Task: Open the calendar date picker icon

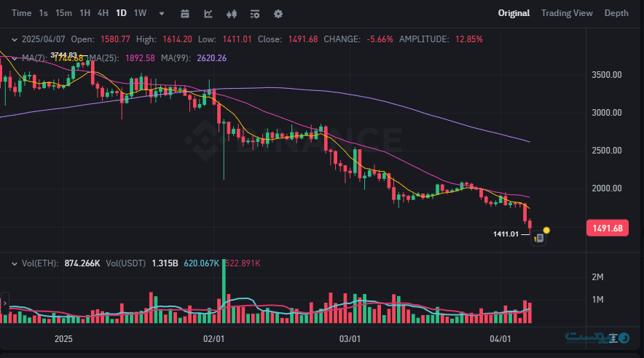Action: click(185, 13)
